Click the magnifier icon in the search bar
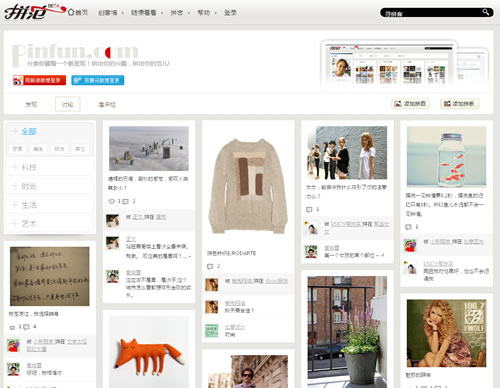The height and width of the screenshot is (388, 500). [486, 12]
